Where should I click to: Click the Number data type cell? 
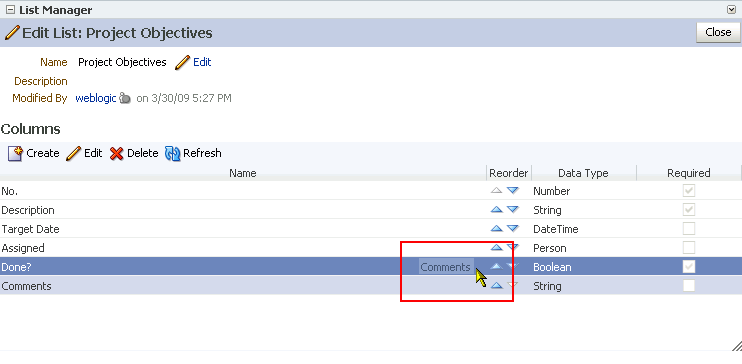click(x=552, y=191)
